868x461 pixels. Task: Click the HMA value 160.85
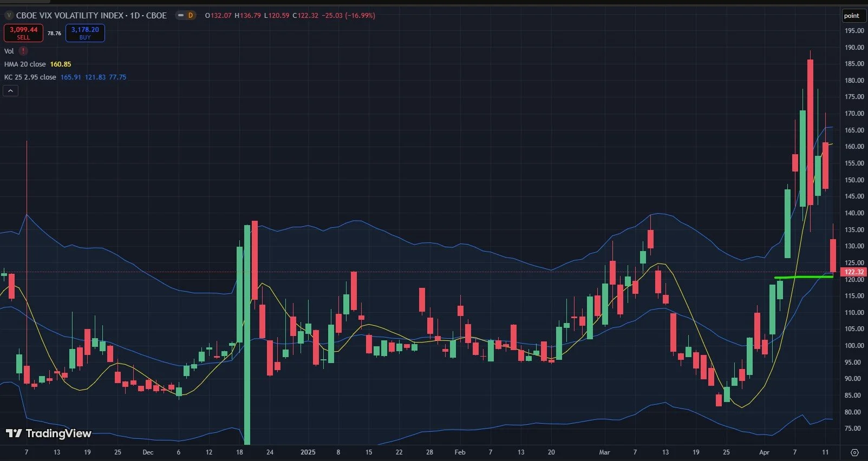[61, 64]
